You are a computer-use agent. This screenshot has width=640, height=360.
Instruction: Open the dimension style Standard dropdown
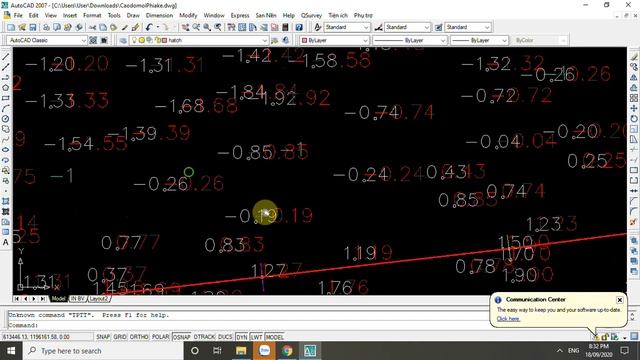[x=427, y=27]
